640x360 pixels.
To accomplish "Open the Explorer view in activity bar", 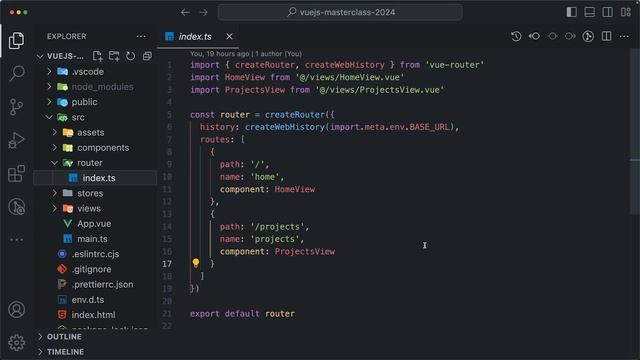I will 16,40.
